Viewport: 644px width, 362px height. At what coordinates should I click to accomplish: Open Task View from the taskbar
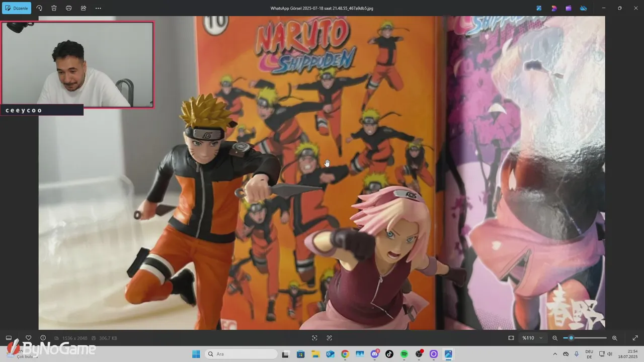pyautogui.click(x=285, y=354)
